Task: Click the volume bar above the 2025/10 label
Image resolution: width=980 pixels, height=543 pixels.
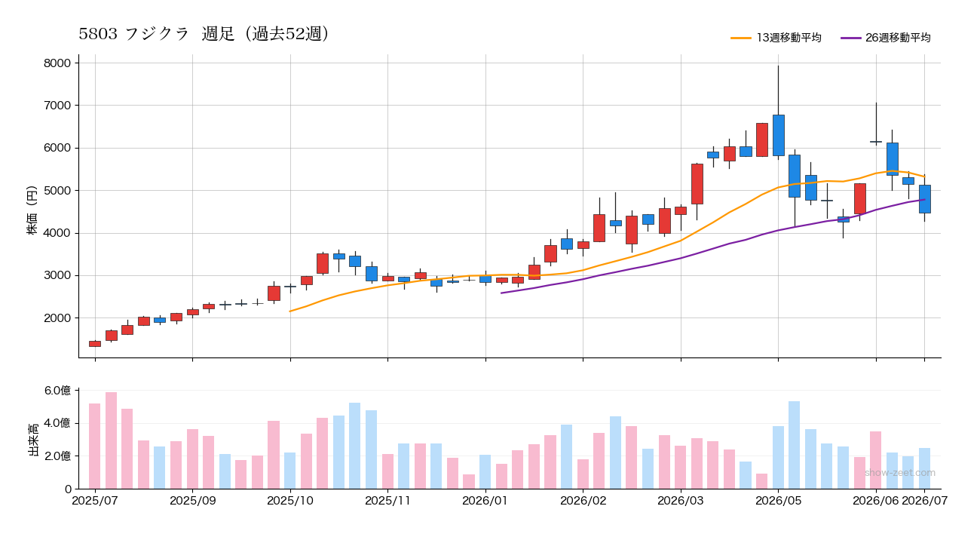Action: (290, 471)
